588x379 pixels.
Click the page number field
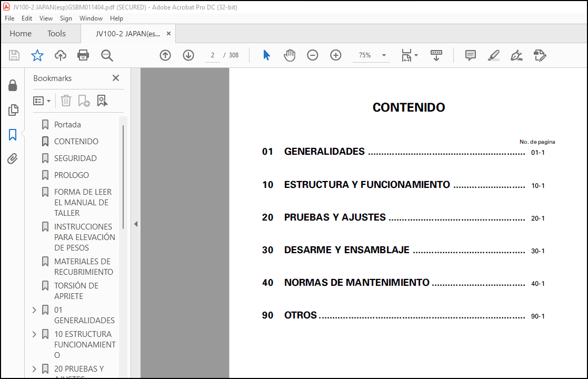point(213,55)
